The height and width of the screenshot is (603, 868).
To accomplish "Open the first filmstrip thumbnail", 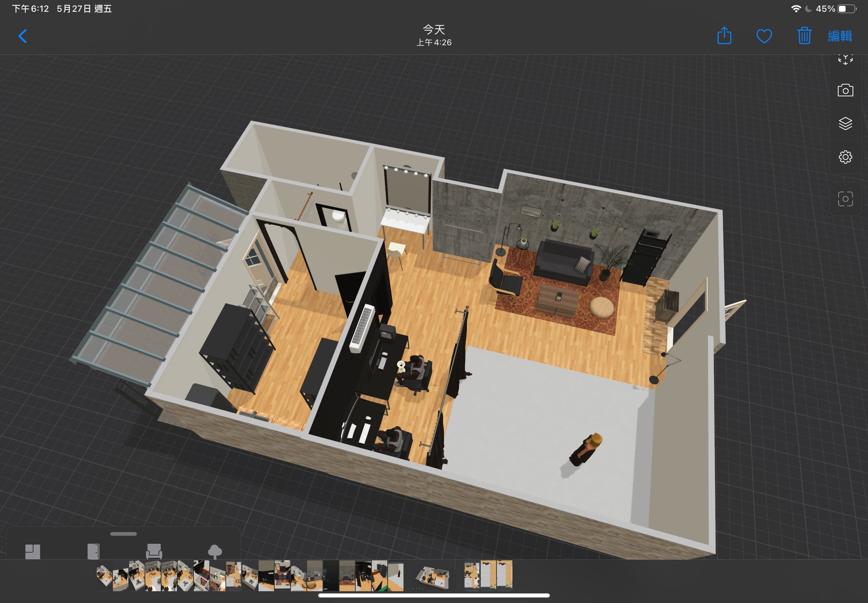I will [x=104, y=576].
